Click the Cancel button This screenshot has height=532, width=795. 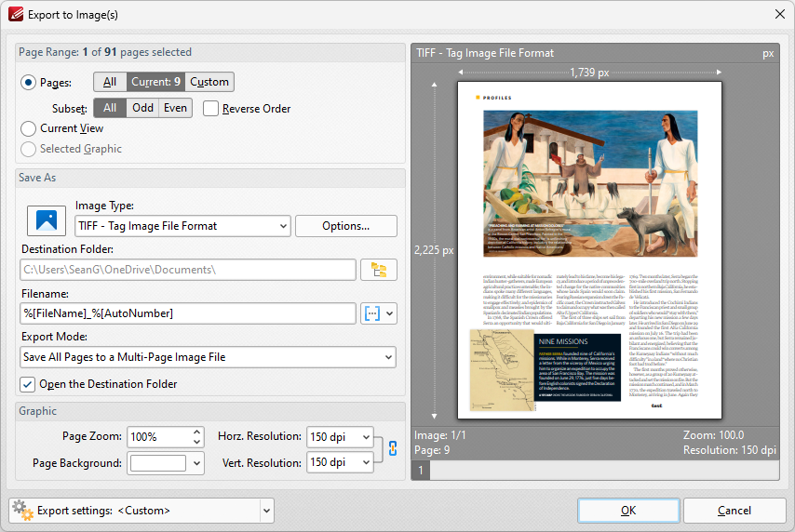coord(734,511)
